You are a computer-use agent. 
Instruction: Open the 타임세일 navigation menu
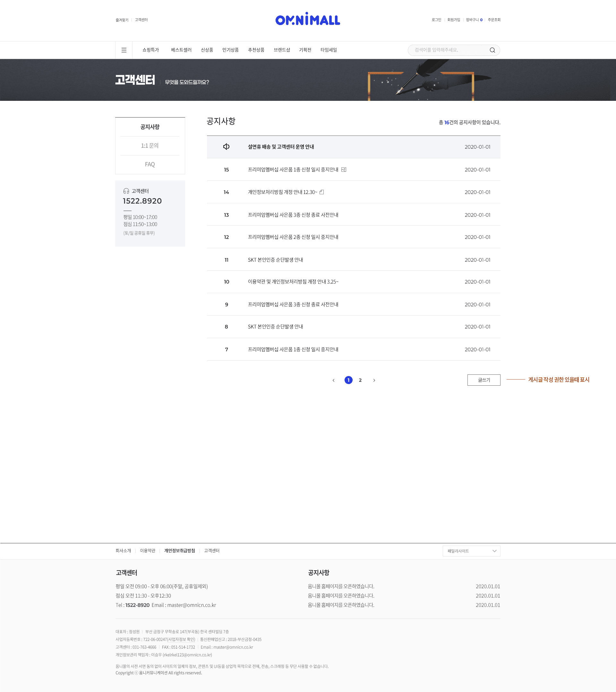(x=328, y=50)
